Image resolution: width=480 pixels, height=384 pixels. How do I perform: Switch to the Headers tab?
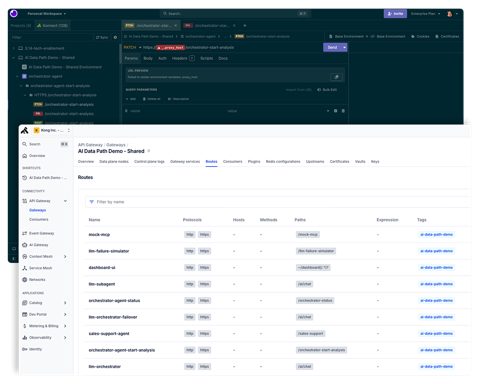183,58
